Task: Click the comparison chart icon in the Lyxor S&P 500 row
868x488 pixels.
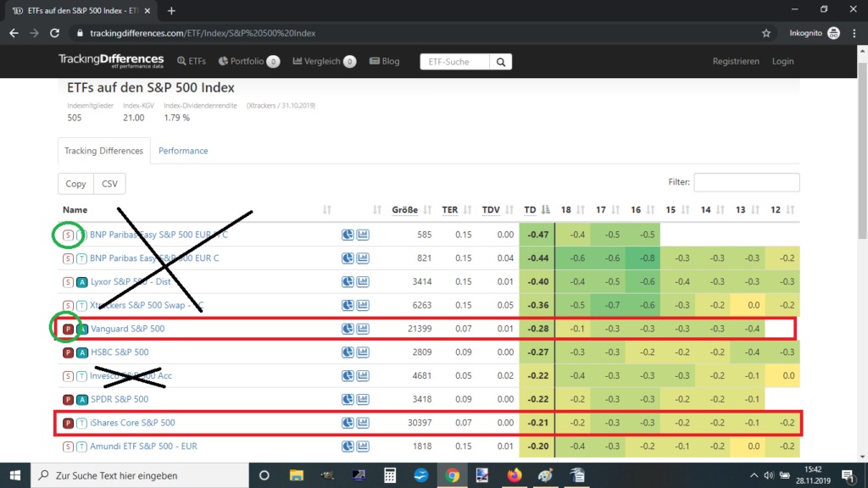Action: 363,281
